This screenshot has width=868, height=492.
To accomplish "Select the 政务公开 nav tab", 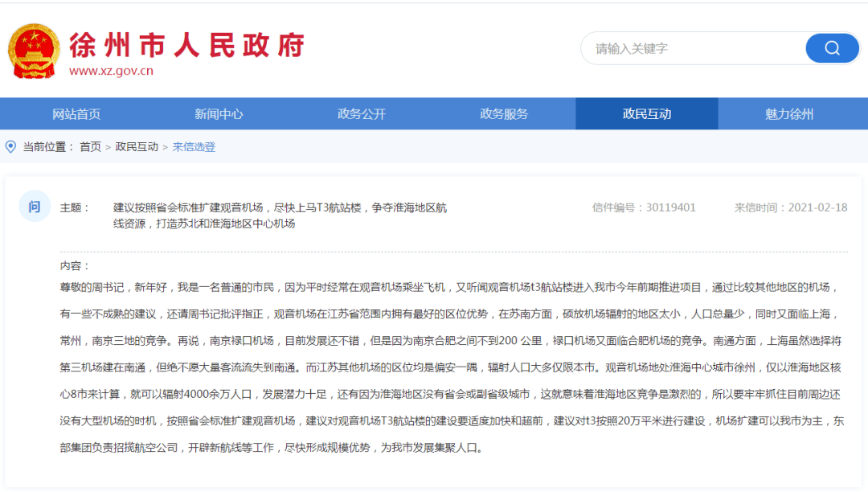I will pos(362,114).
